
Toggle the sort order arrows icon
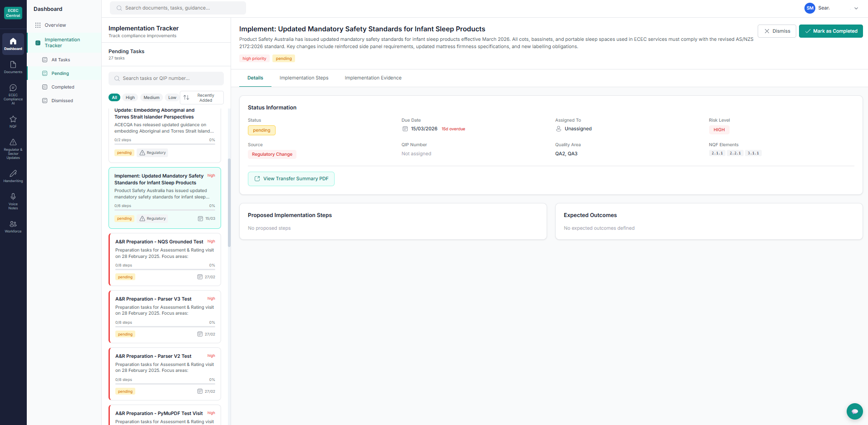[186, 98]
